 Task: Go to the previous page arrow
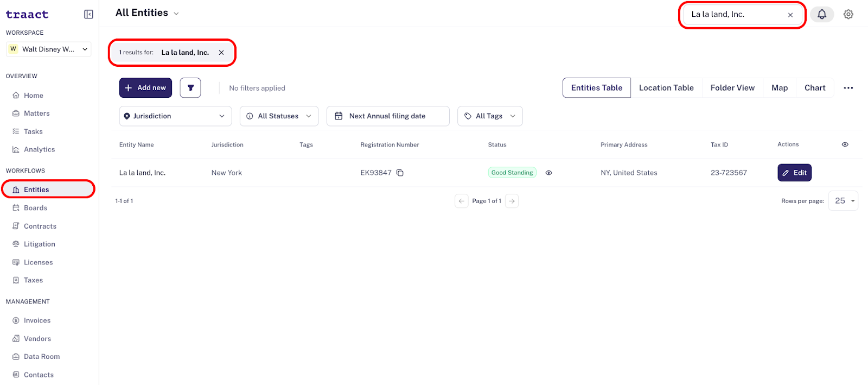[461, 201]
